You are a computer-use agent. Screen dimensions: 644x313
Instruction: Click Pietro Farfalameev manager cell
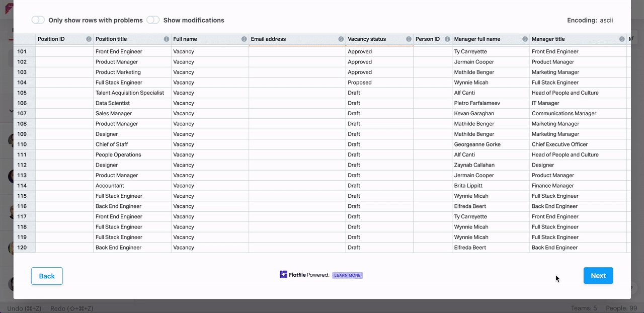tap(491, 103)
